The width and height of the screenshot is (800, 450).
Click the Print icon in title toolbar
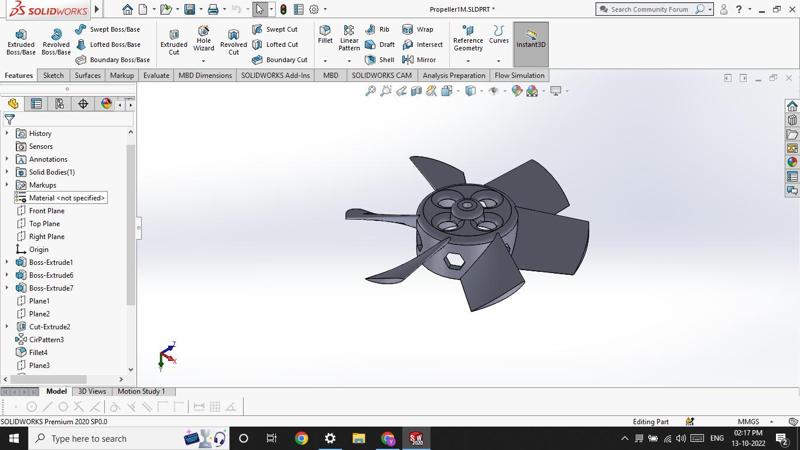213,9
